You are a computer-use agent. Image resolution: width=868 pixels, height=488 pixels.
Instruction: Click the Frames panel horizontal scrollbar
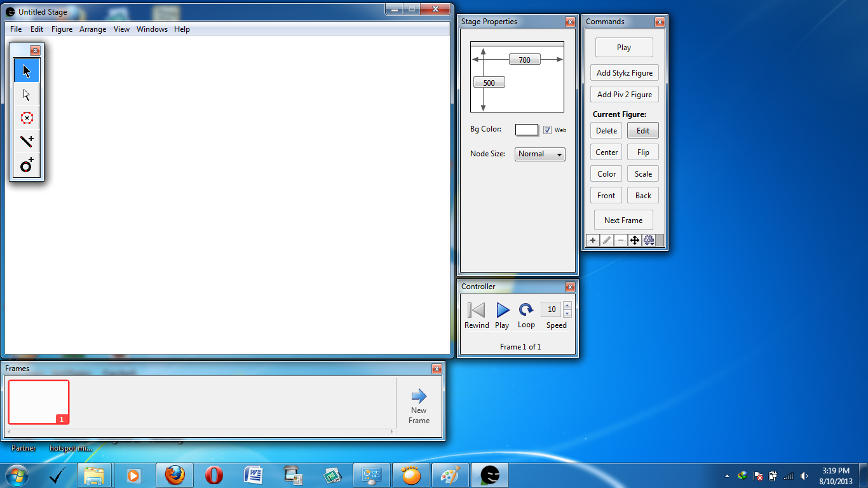tap(200, 432)
